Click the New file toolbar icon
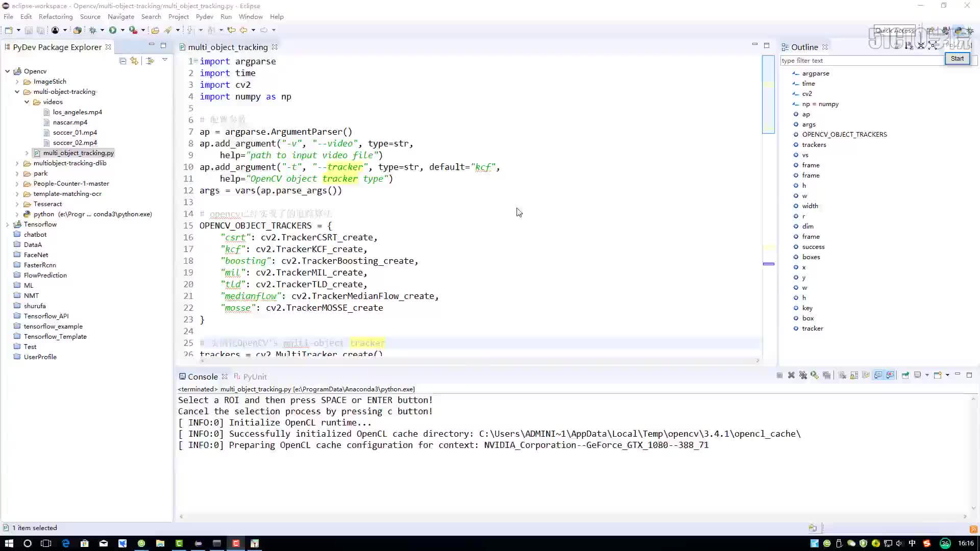Viewport: 980px width, 551px height. point(9,30)
